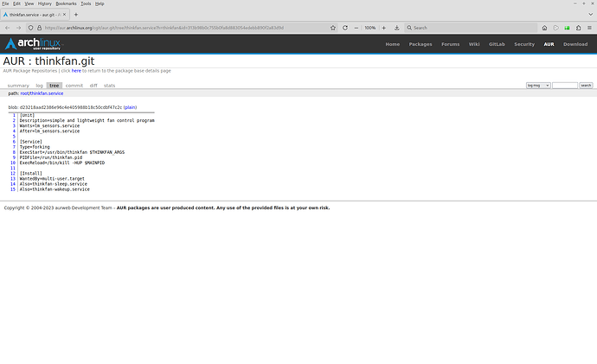Expand the 'log msg' search type dropdown
The height and width of the screenshot is (364, 597).
(x=538, y=86)
